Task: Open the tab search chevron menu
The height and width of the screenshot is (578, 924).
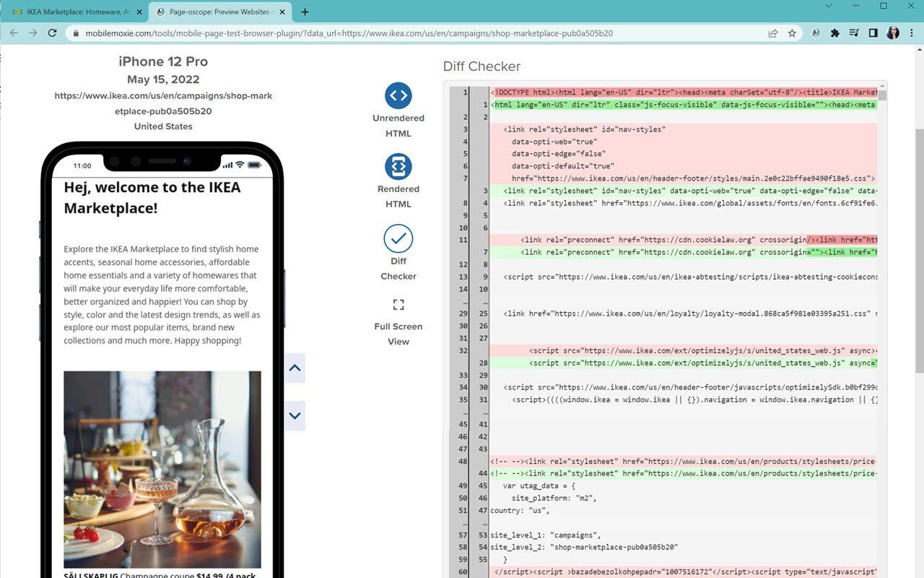Action: tap(828, 6)
